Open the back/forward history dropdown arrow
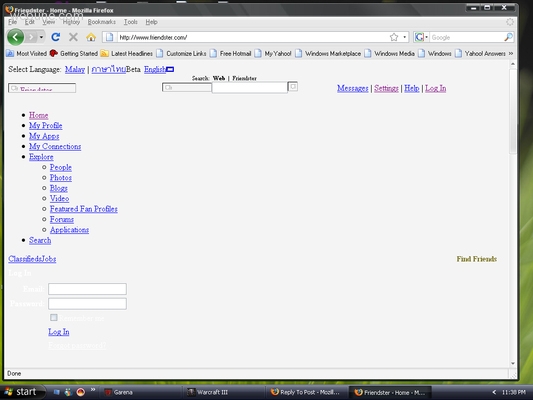 click(x=41, y=37)
